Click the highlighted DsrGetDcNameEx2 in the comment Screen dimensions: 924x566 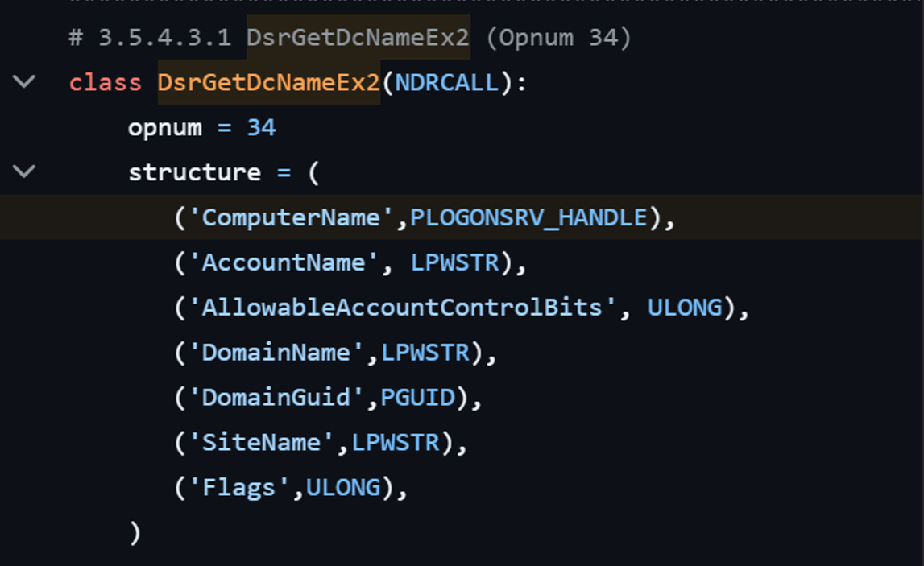tap(358, 37)
